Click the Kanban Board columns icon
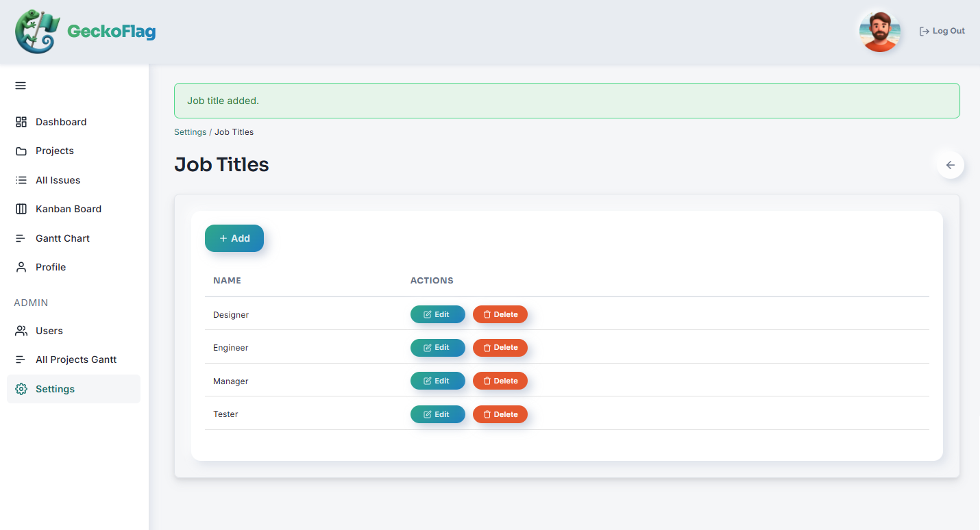This screenshot has width=980, height=530. pyautogui.click(x=21, y=209)
